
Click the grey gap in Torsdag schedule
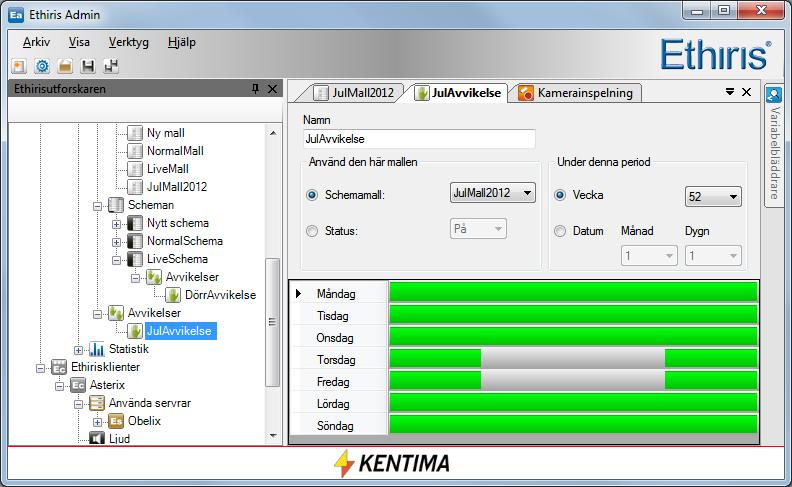tap(573, 358)
